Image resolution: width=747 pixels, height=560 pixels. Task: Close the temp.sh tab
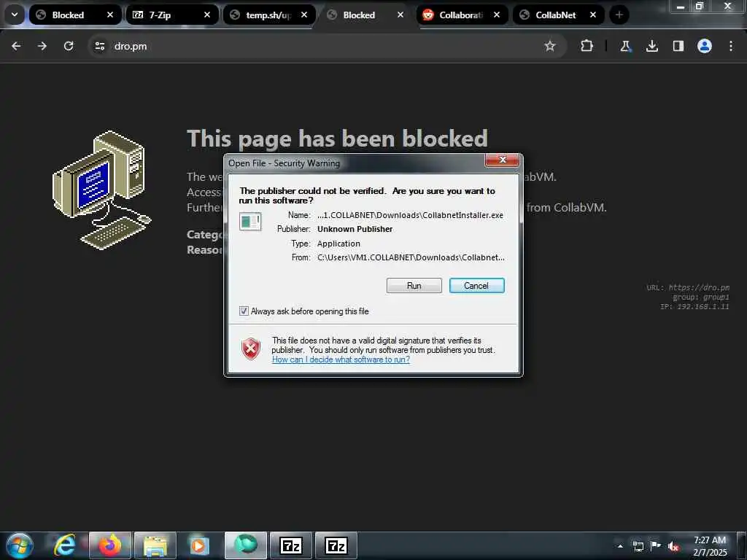point(304,15)
